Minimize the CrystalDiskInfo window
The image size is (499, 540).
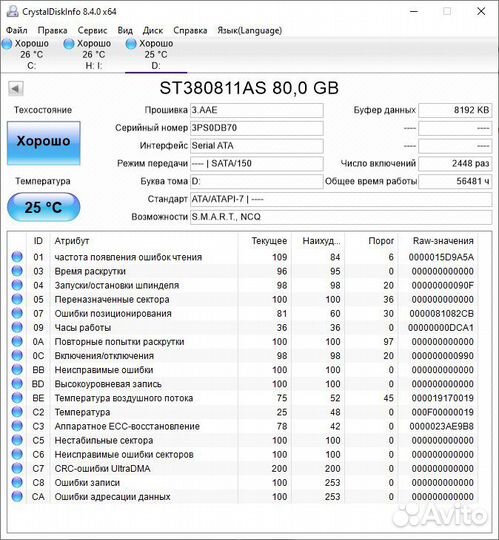tap(414, 11)
